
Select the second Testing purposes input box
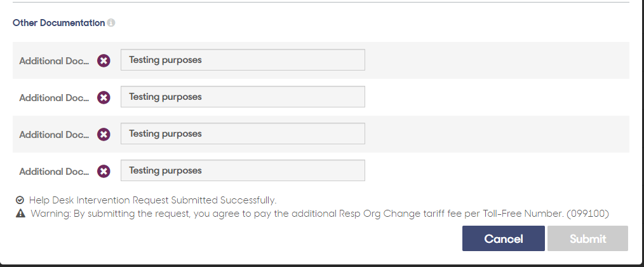(x=243, y=97)
